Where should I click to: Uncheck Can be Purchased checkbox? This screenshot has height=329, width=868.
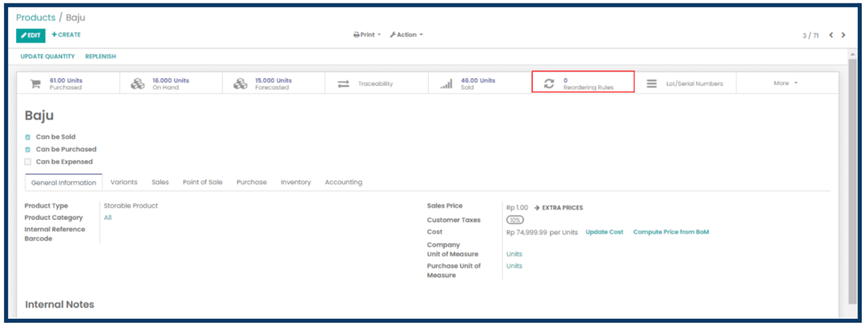coord(28,149)
